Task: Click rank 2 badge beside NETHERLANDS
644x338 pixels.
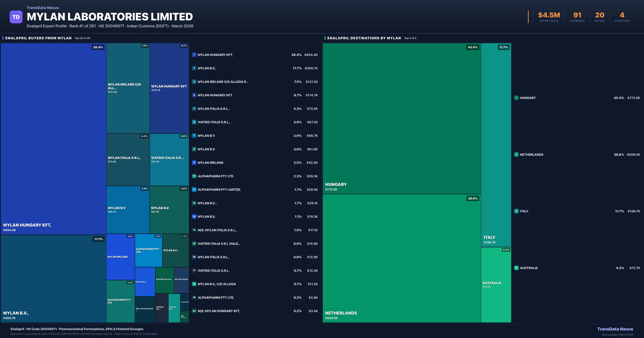Action: point(516,155)
